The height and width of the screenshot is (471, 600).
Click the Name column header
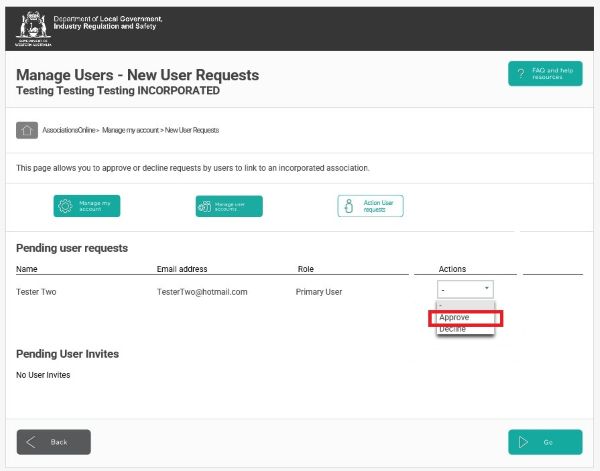27,269
